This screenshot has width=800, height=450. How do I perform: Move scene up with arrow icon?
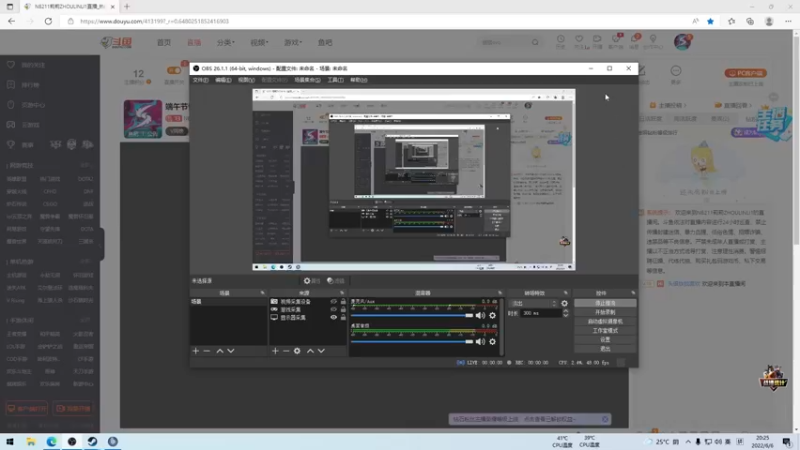(219, 351)
